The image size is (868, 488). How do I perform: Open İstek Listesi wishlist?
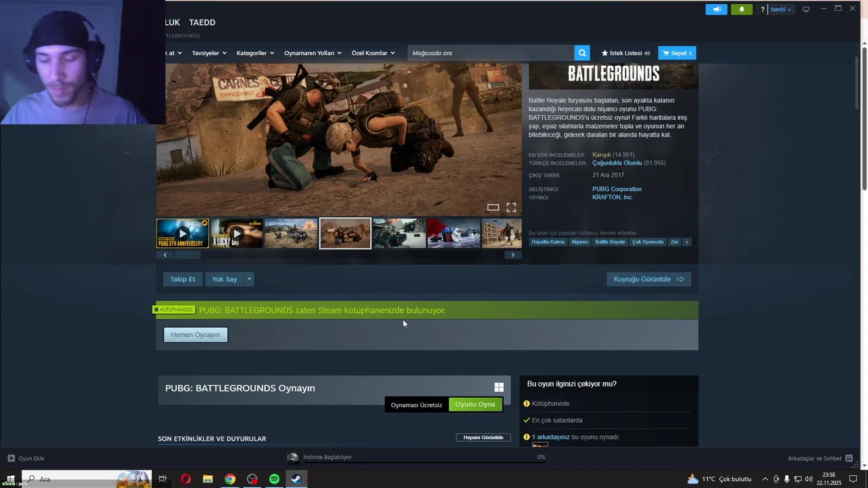coord(625,53)
